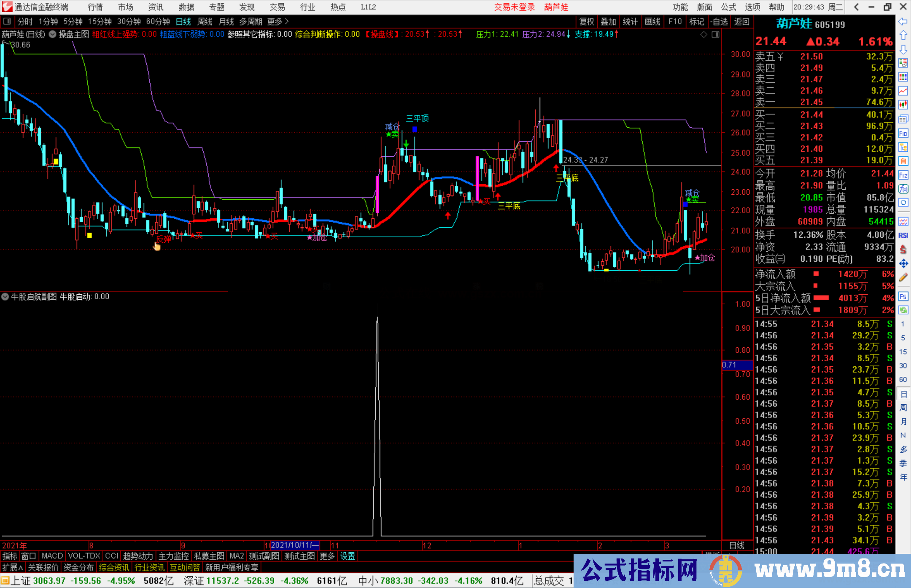
Task: Click the 设置 link in indicator bar
Action: pos(348,556)
